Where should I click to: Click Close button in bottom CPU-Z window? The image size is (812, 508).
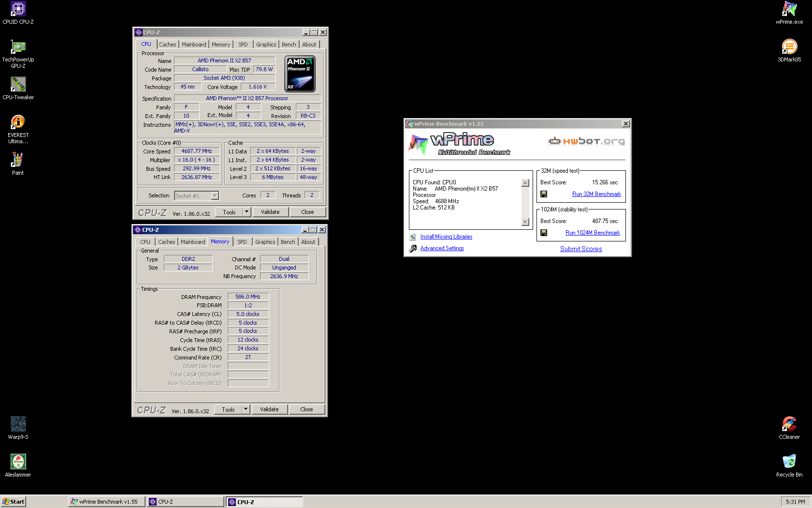[306, 409]
